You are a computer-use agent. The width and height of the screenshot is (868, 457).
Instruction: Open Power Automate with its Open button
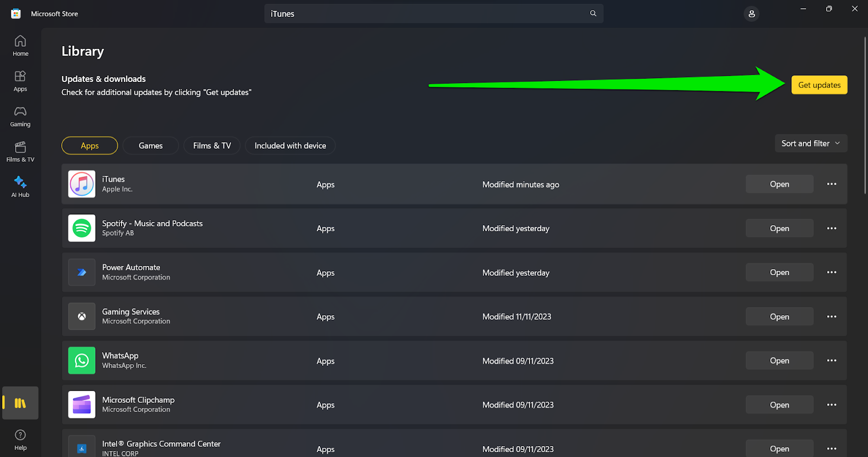click(780, 272)
